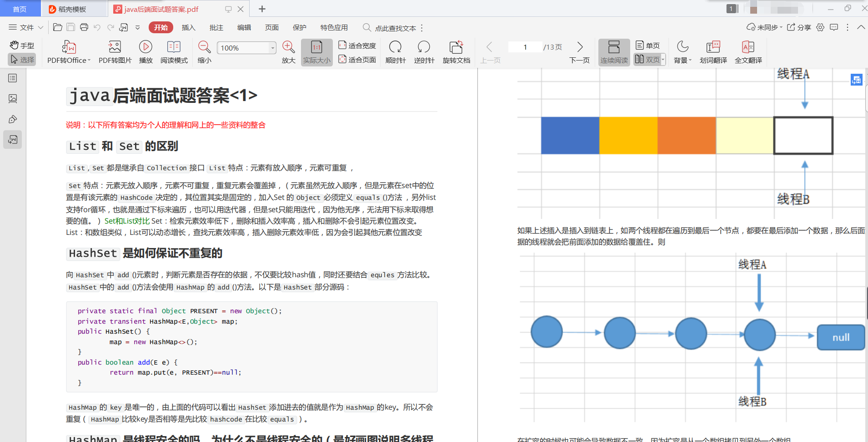Convert PDF to image (PDF转图片)
The height and width of the screenshot is (442, 868).
tap(115, 52)
